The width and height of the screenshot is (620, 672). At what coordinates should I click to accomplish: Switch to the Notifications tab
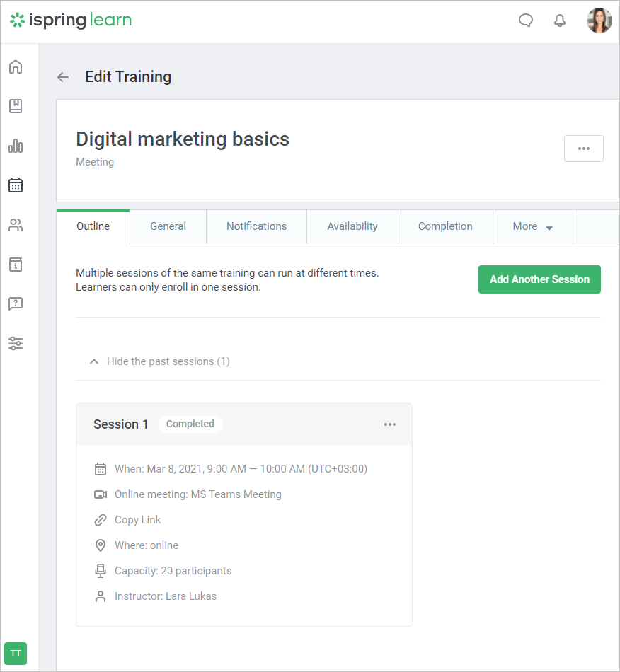(256, 227)
